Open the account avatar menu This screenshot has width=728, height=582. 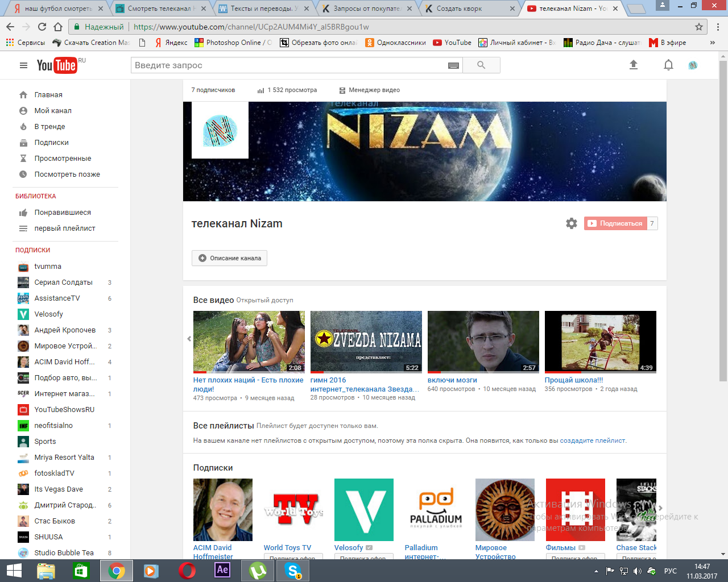[693, 65]
